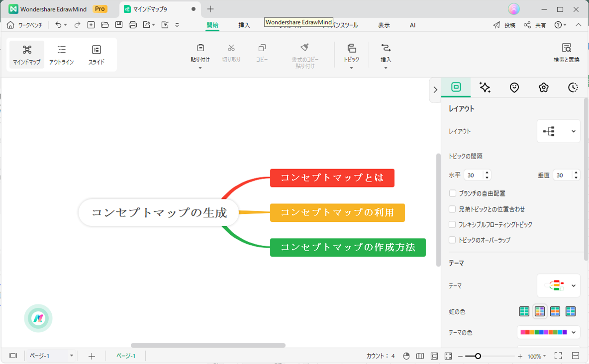Viewport: 589px width, 364px height.
Task: Collapse the ribbon with the up chevron
Action: [579, 25]
